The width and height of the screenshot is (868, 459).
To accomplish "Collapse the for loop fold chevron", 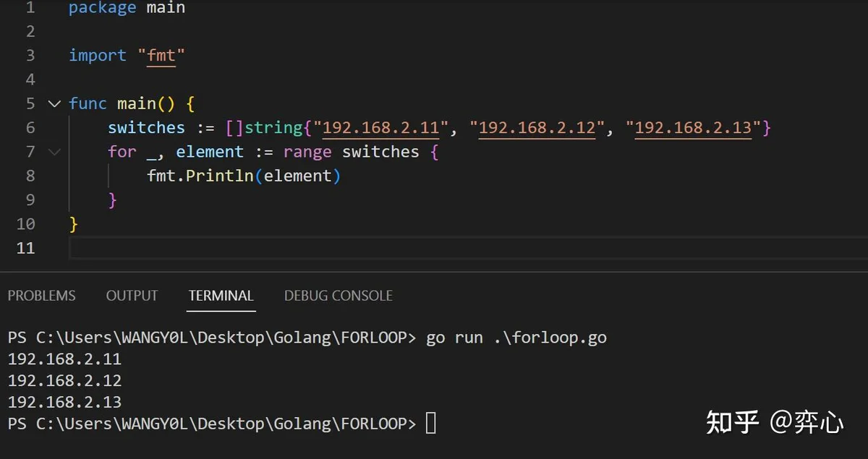I will point(54,152).
